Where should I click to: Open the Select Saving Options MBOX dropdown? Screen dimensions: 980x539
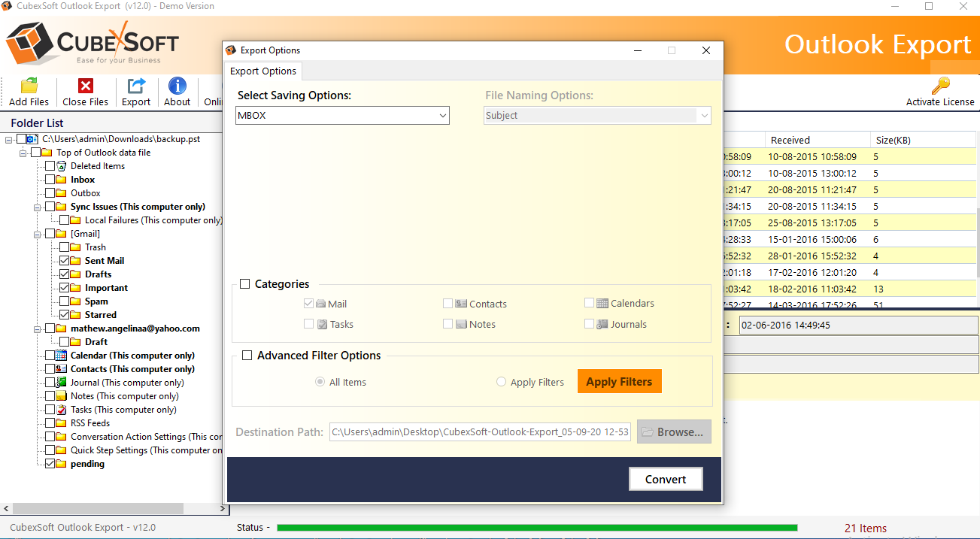coord(342,116)
